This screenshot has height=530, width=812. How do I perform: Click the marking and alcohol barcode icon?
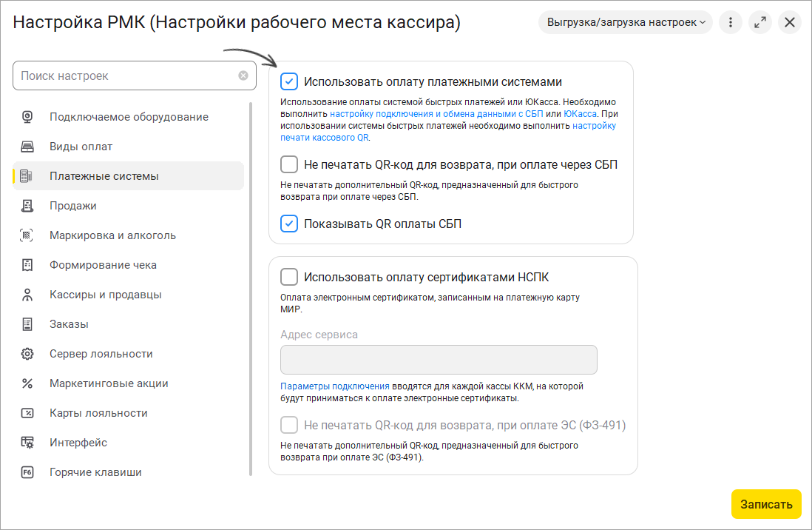click(x=27, y=235)
